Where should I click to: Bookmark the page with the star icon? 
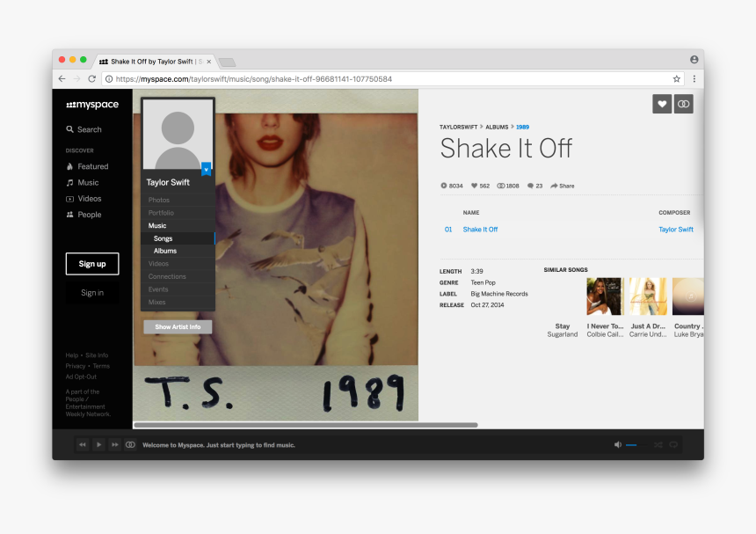[x=677, y=78]
